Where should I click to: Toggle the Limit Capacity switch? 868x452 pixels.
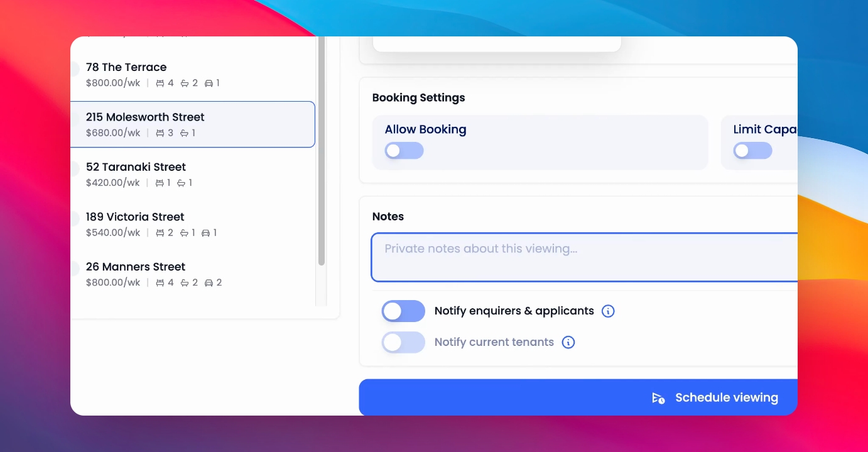click(x=752, y=151)
